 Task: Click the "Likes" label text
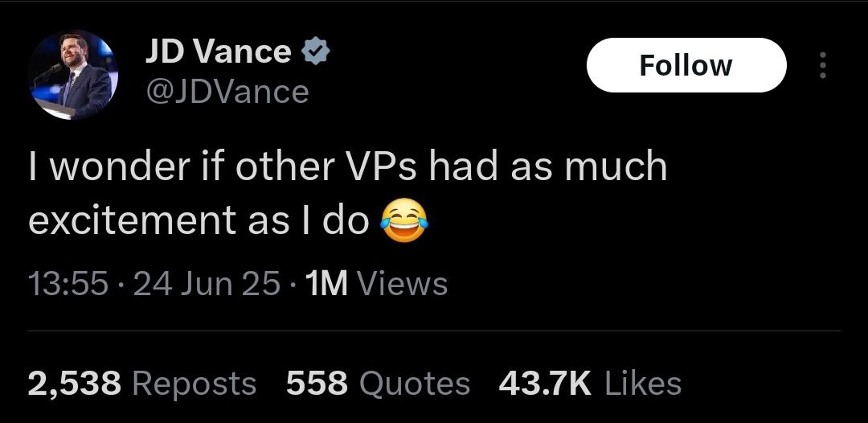pos(642,384)
